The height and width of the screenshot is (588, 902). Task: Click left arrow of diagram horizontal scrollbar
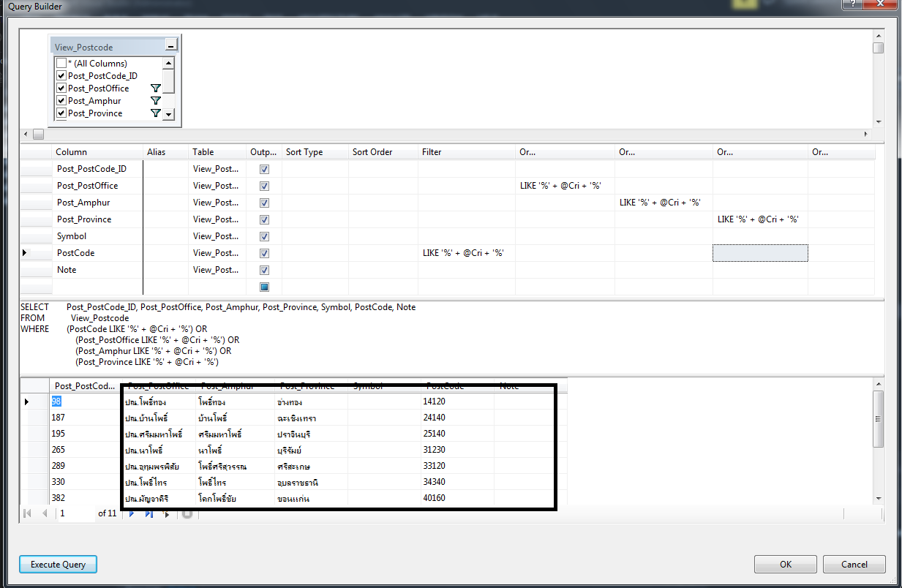tap(26, 135)
